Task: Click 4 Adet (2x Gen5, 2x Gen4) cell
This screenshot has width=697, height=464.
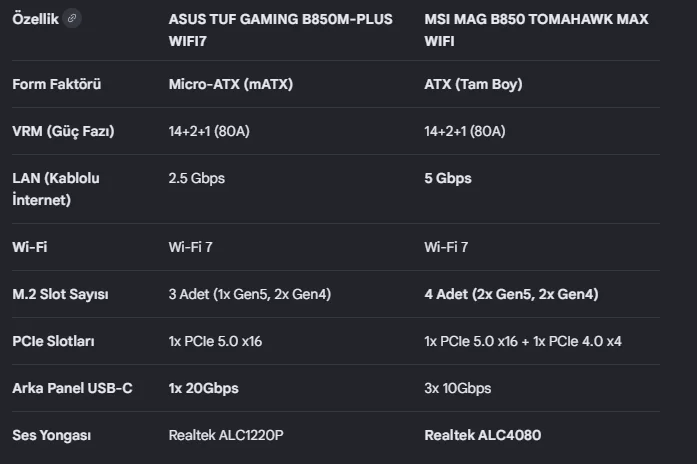Action: (x=511, y=294)
